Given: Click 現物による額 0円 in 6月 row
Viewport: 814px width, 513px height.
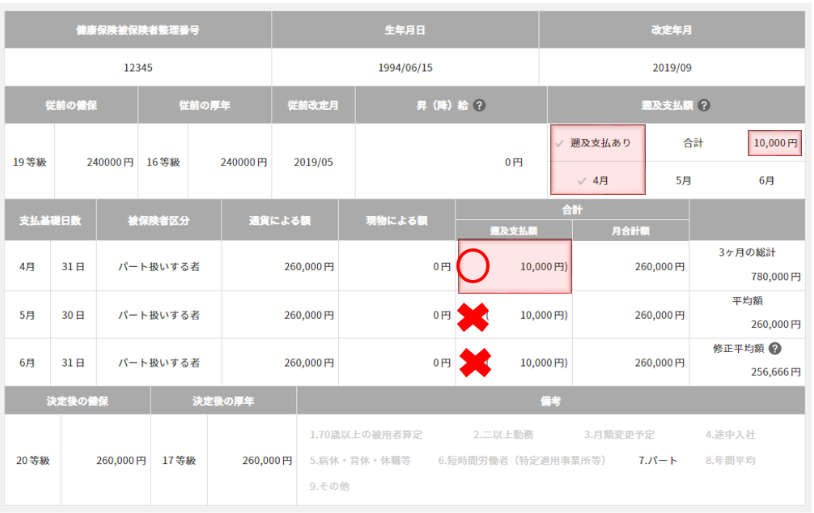Looking at the screenshot, I should pos(397,363).
